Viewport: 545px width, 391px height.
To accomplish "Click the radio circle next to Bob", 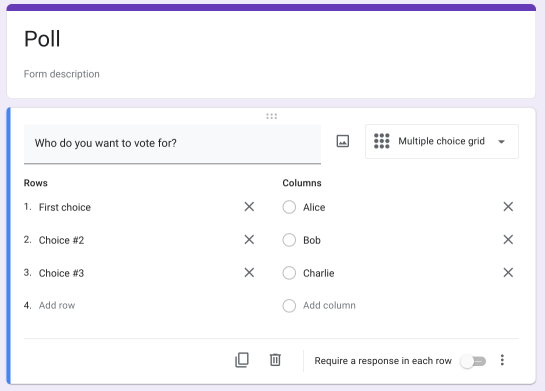I will click(x=289, y=240).
